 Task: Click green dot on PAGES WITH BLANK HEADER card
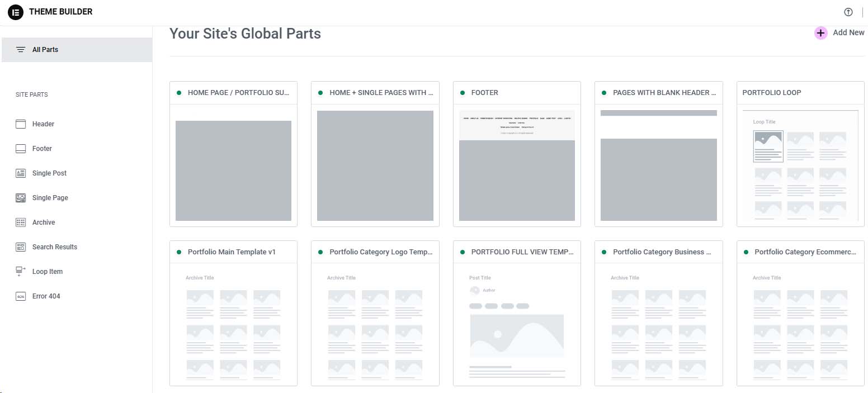click(604, 93)
